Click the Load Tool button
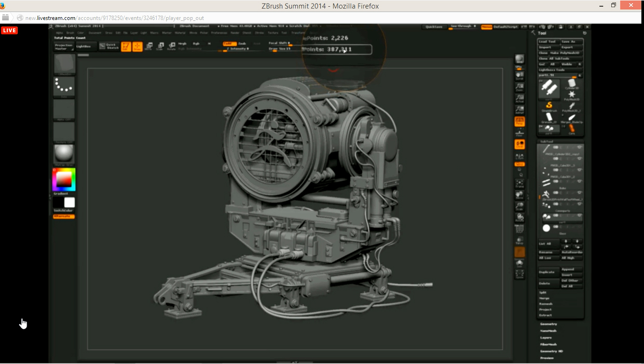Viewport: 644px width, 364px height. [x=547, y=42]
